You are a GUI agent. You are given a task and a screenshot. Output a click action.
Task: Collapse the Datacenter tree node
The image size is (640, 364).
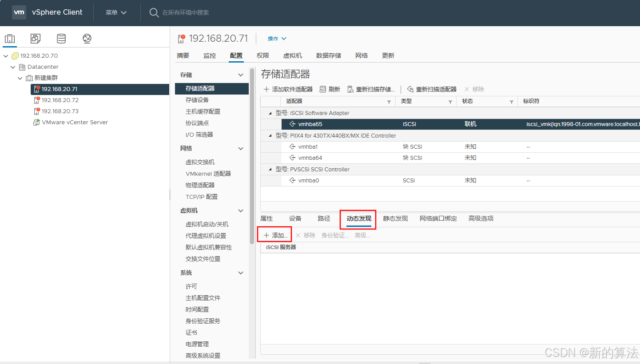(x=13, y=67)
